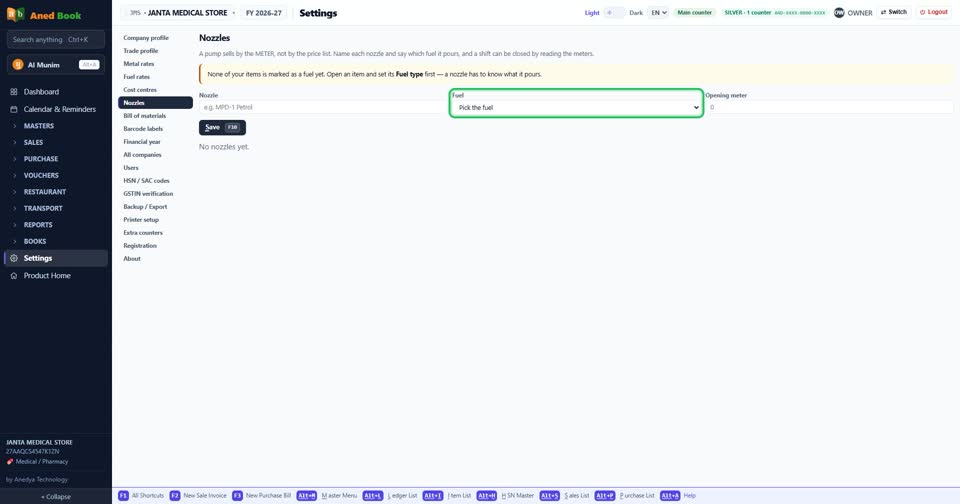This screenshot has height=504, width=960.
Task: Click the Product Home house icon
Action: [x=13, y=276]
